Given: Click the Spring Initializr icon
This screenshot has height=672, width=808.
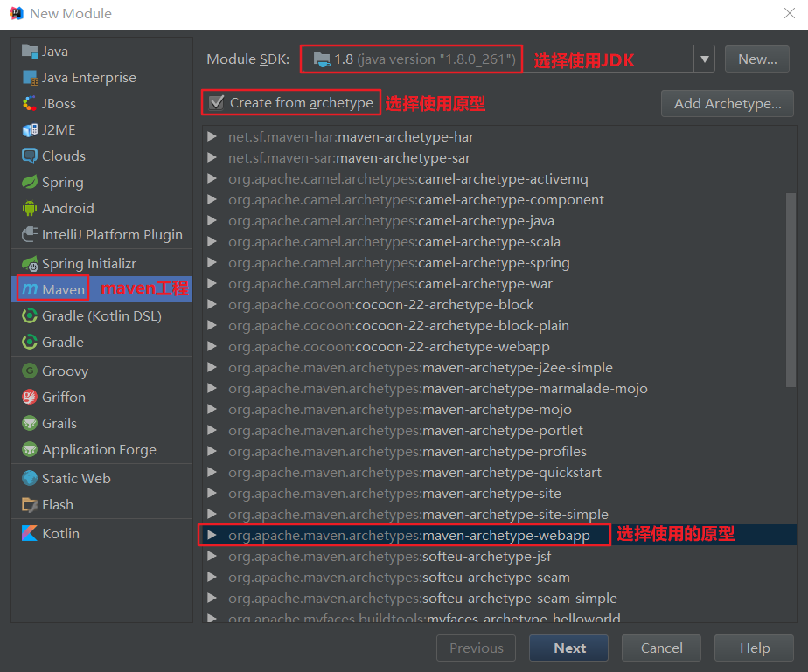Looking at the screenshot, I should (x=30, y=264).
